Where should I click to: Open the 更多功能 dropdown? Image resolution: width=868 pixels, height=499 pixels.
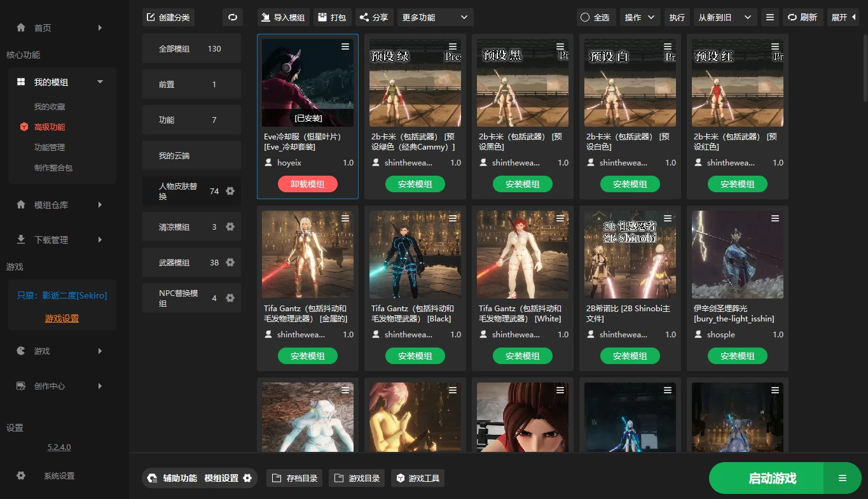pos(435,17)
